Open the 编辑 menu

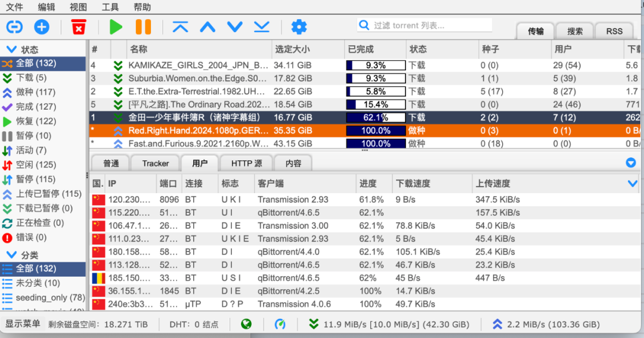[x=47, y=7]
